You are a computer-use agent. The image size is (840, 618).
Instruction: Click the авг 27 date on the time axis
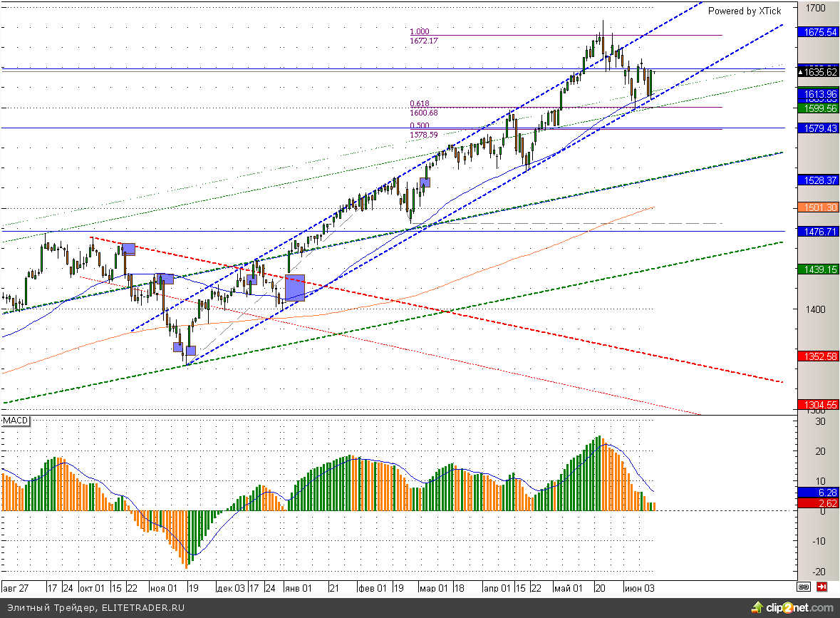coord(16,588)
